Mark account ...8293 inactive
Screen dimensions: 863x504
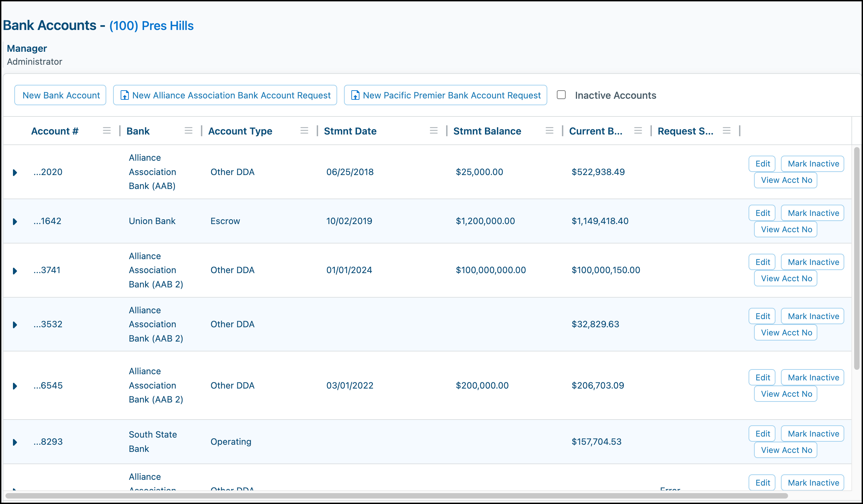(812, 434)
